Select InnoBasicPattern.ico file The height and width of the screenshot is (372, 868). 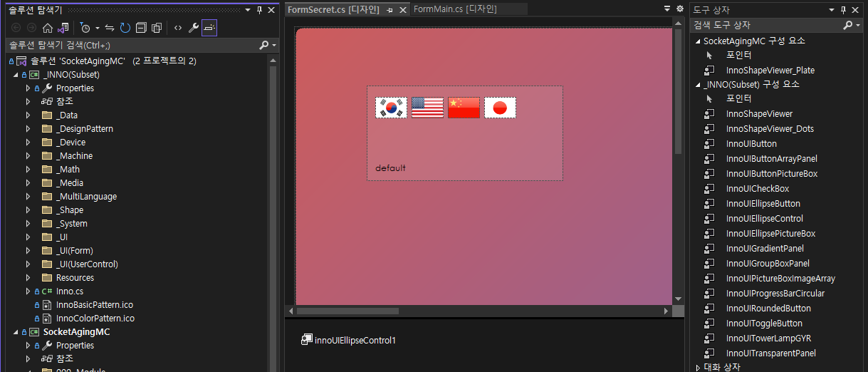95,304
